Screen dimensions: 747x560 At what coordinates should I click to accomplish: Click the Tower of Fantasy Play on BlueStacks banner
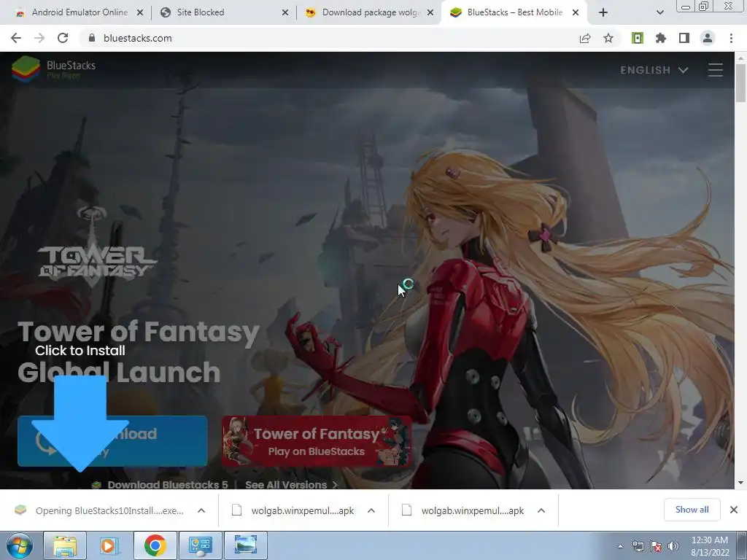pyautogui.click(x=317, y=441)
